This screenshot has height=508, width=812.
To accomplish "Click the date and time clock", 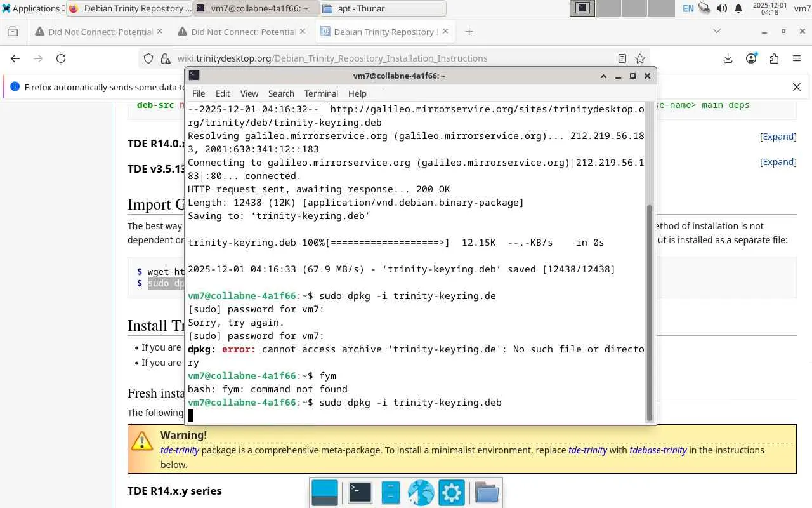I will click(x=769, y=8).
